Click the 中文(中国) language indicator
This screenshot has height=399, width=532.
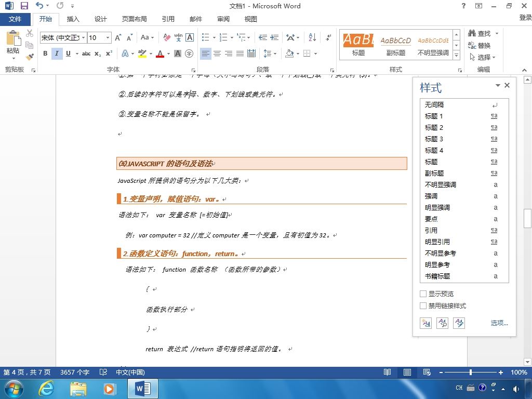(x=130, y=372)
